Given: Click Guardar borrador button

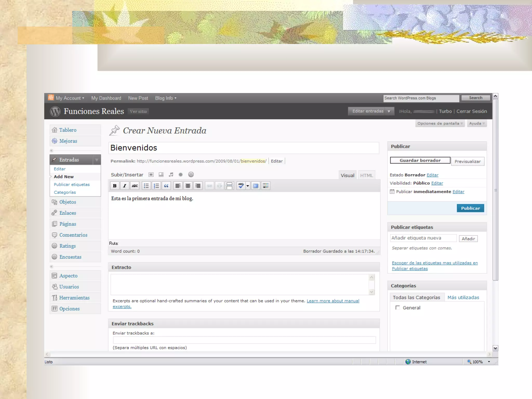Looking at the screenshot, I should click(x=420, y=161).
